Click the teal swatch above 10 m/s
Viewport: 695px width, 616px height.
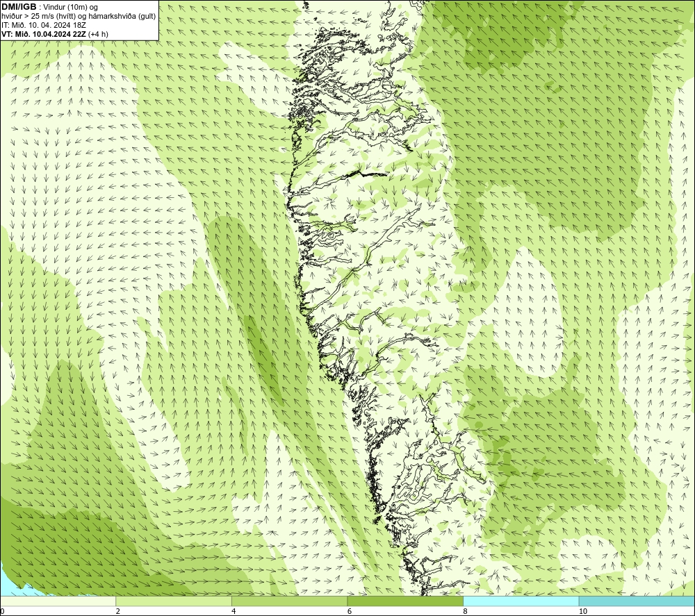pyautogui.click(x=637, y=601)
